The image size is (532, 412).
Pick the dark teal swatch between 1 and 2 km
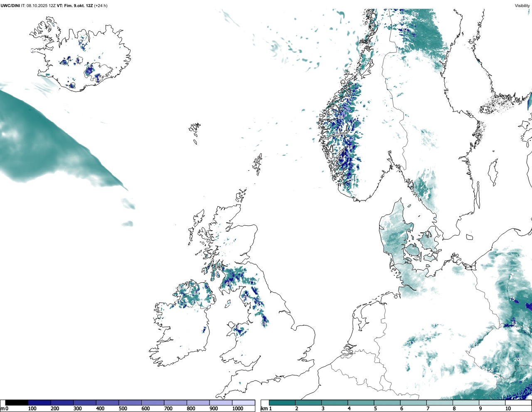point(282,402)
